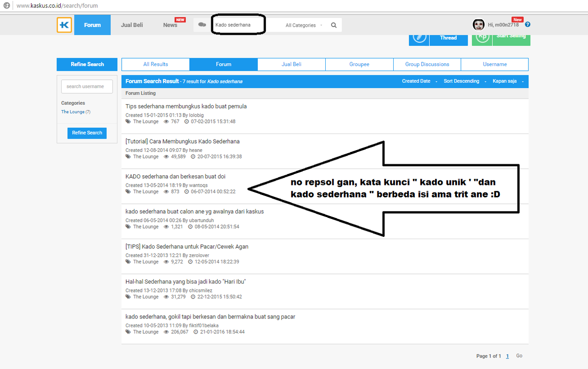Image resolution: width=588 pixels, height=369 pixels.
Task: Open the All Categories dropdown
Action: (x=304, y=25)
